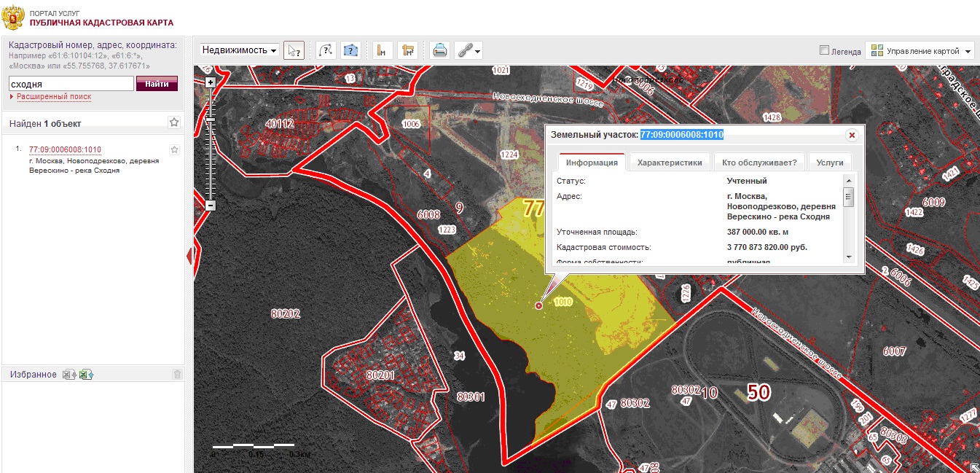
Task: Print the map using the printer icon
Action: 439,50
